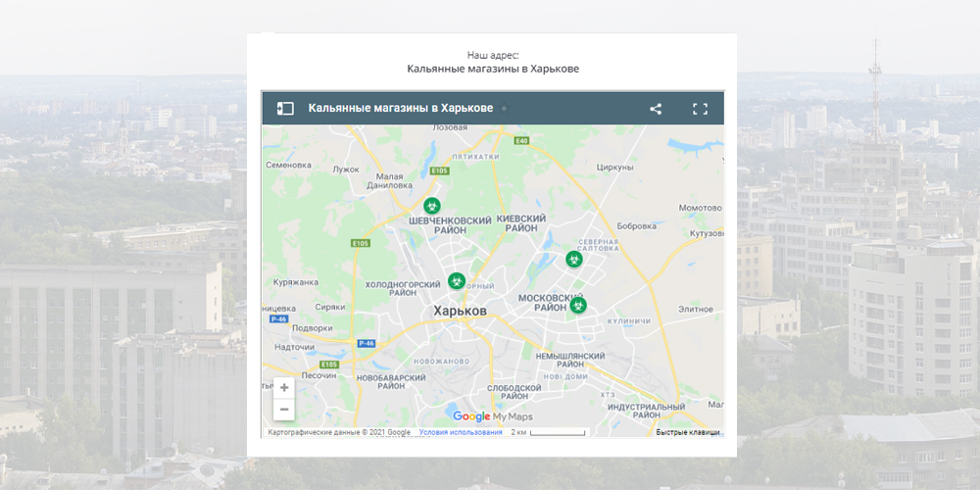The width and height of the screenshot is (980, 490).
Task: Click the Песочин place label
Action: click(x=318, y=375)
